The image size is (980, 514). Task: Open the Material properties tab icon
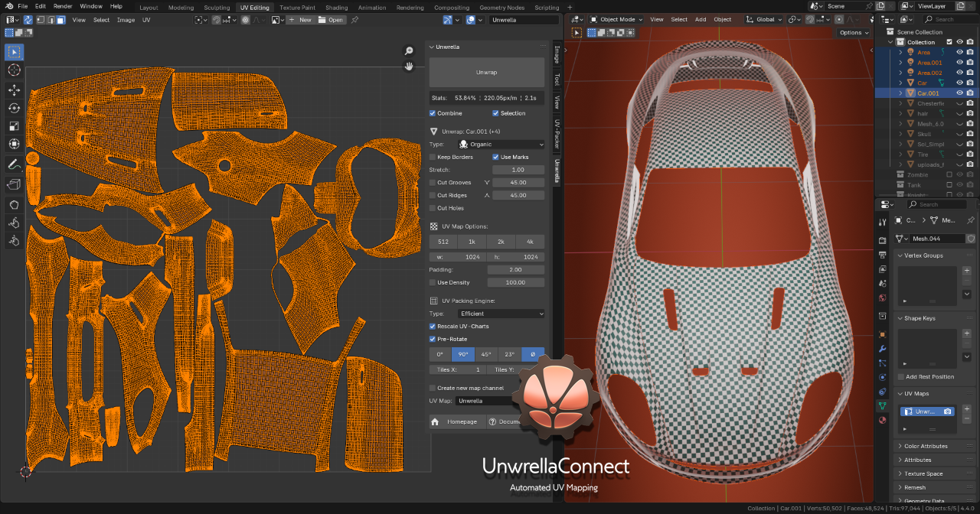[883, 420]
